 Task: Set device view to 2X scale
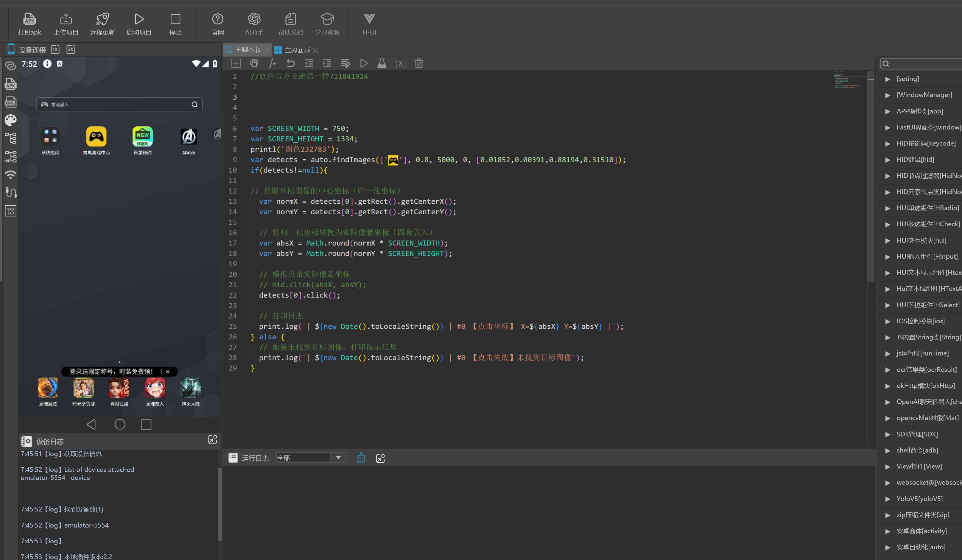point(71,49)
